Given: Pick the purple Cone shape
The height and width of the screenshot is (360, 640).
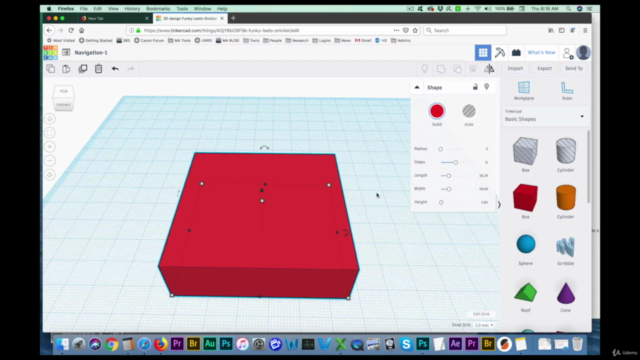Looking at the screenshot, I should coord(566,293).
